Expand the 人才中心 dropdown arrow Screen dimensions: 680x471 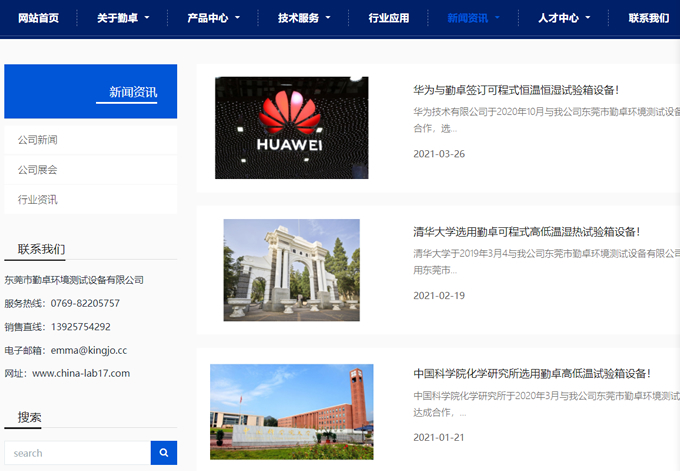point(588,18)
